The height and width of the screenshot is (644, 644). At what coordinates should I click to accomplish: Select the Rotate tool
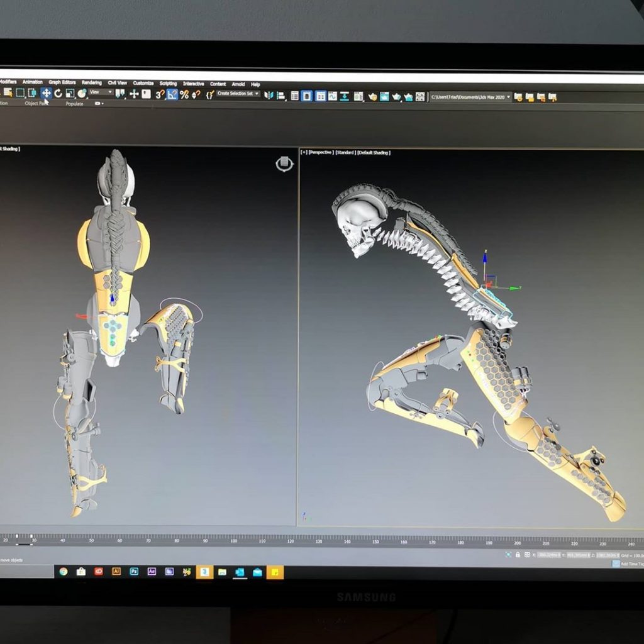coord(58,93)
